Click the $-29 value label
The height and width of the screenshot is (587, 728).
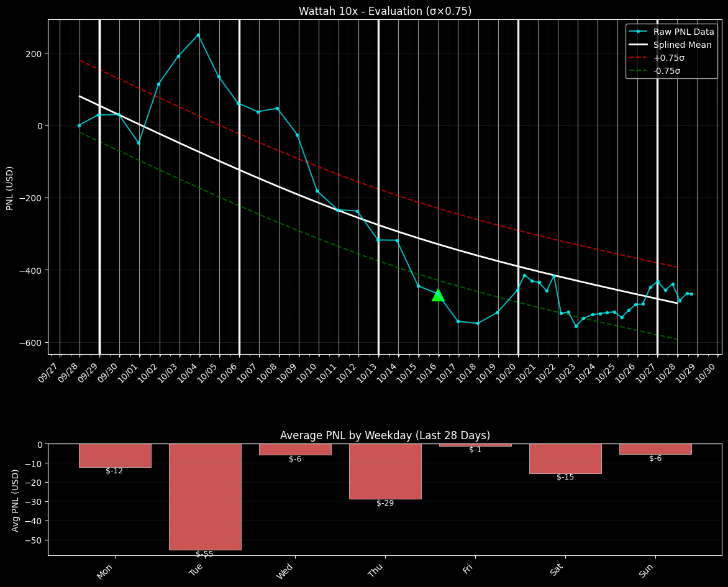tap(385, 503)
